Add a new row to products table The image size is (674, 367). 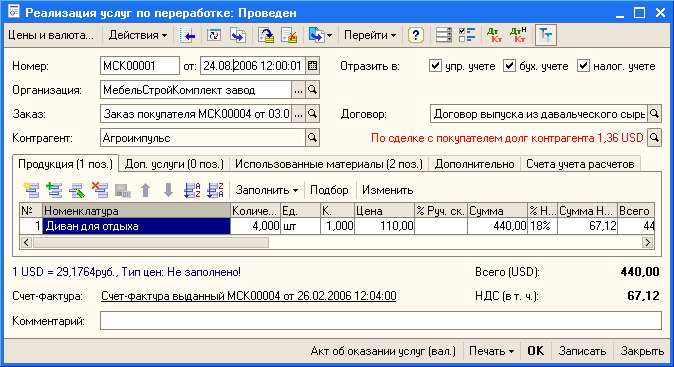(x=31, y=190)
